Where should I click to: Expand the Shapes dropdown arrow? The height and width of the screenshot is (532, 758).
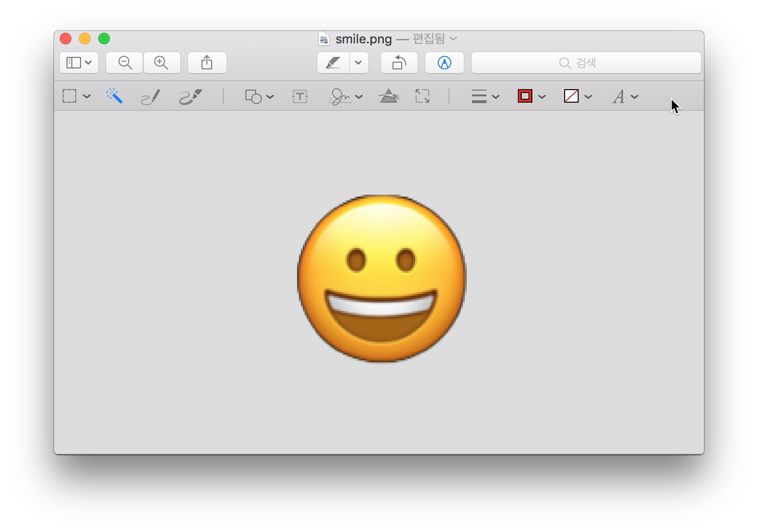click(x=270, y=97)
